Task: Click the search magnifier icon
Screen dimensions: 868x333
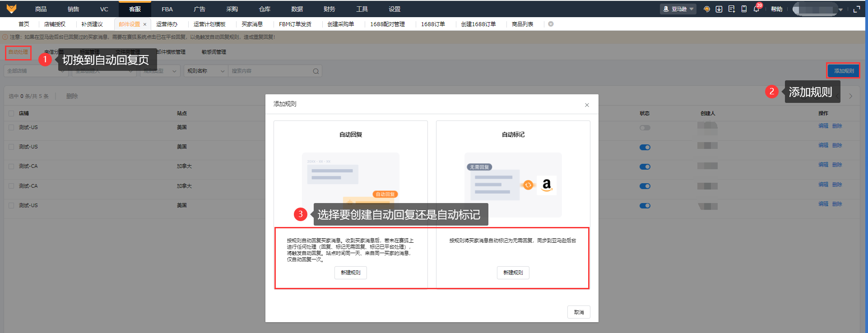Action: (x=316, y=71)
